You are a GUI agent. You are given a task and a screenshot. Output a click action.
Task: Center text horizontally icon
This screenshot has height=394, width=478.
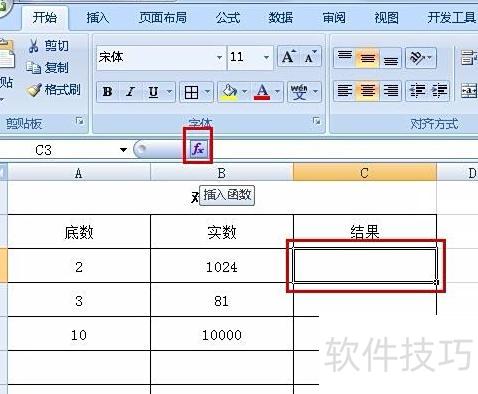[367, 91]
